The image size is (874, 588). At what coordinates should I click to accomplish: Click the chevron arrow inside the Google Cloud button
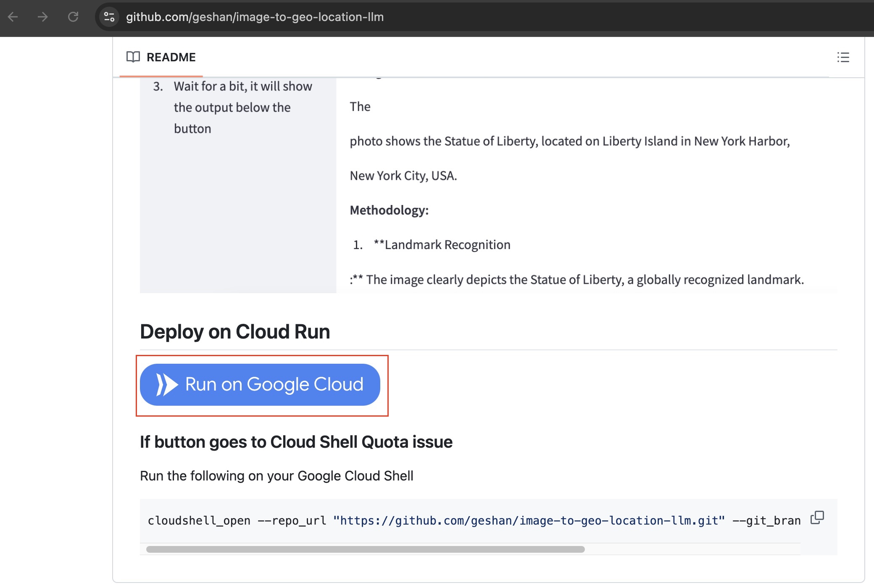[167, 384]
